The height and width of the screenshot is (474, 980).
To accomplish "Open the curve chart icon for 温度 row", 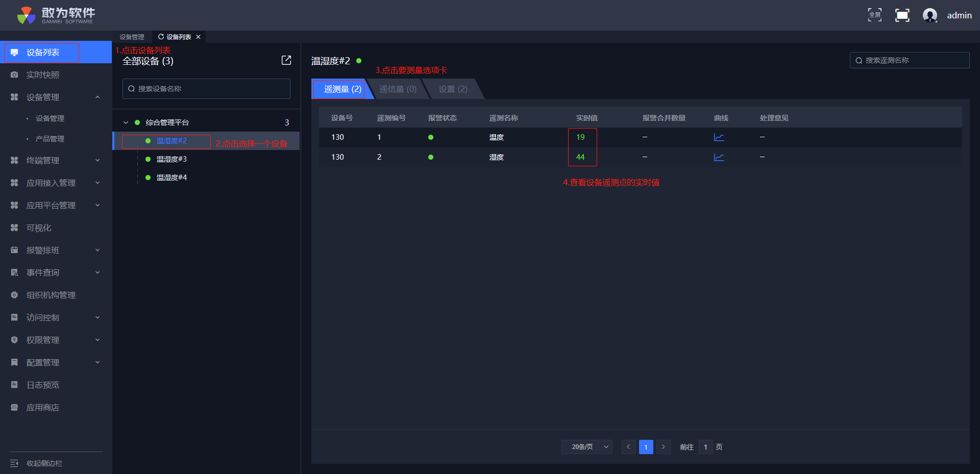I will (719, 137).
